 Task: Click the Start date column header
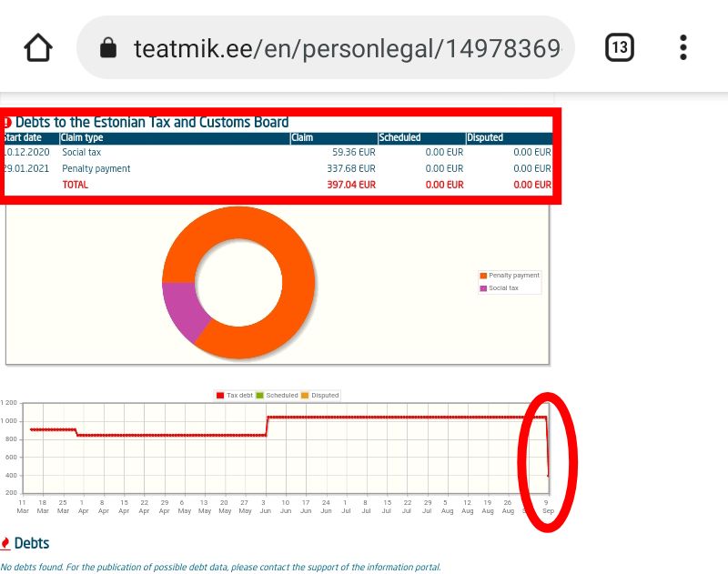pos(31,138)
